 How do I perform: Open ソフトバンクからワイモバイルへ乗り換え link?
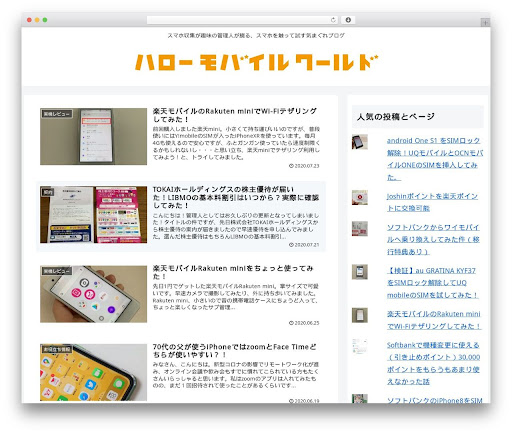433,239
